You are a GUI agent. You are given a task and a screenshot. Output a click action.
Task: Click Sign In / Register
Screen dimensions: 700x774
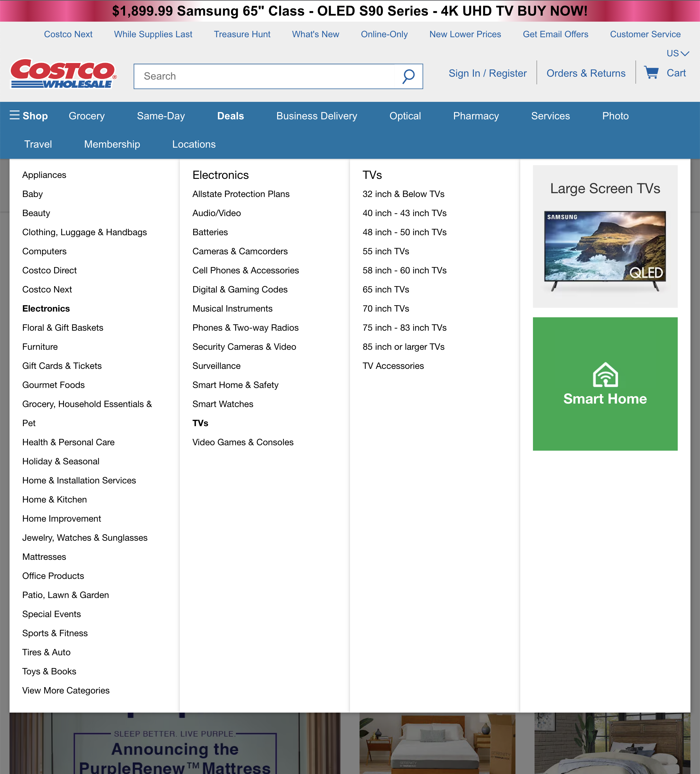(x=487, y=73)
